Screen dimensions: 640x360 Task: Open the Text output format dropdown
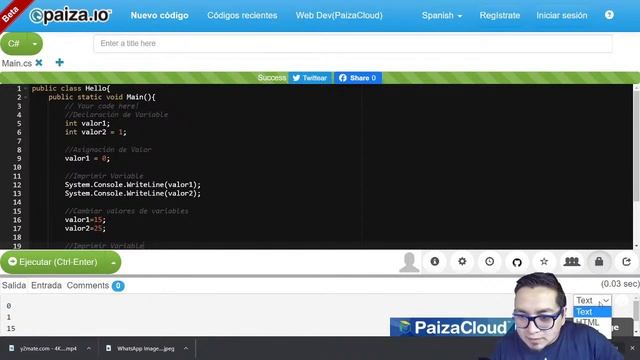592,300
